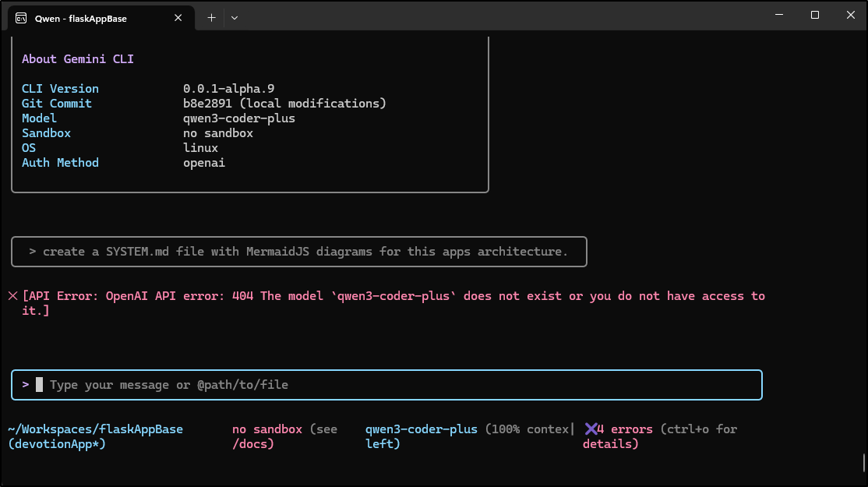The height and width of the screenshot is (487, 868).
Task: Click the ~/Workspaces/flaskAppBase path in footer
Action: tap(95, 429)
